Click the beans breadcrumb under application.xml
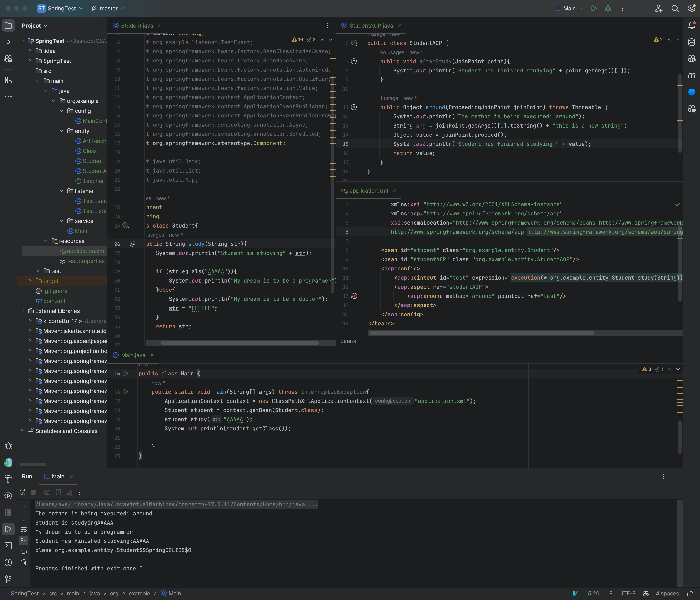Screen dimensions: 700x600 pyautogui.click(x=348, y=341)
